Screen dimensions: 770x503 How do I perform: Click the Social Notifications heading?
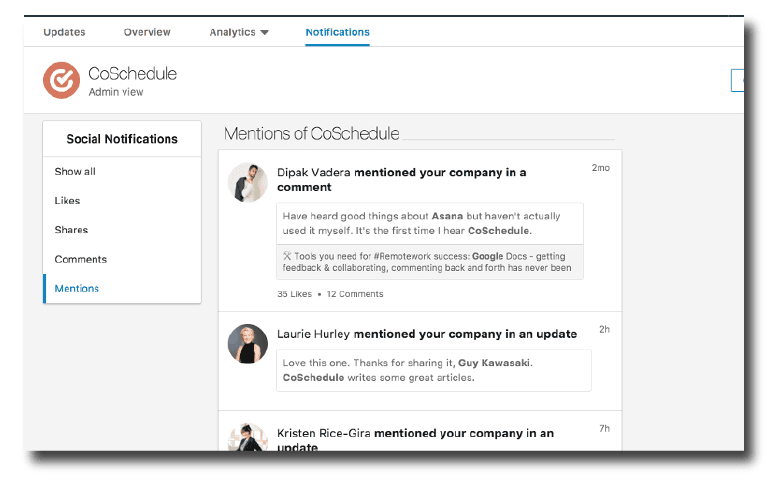[x=122, y=139]
